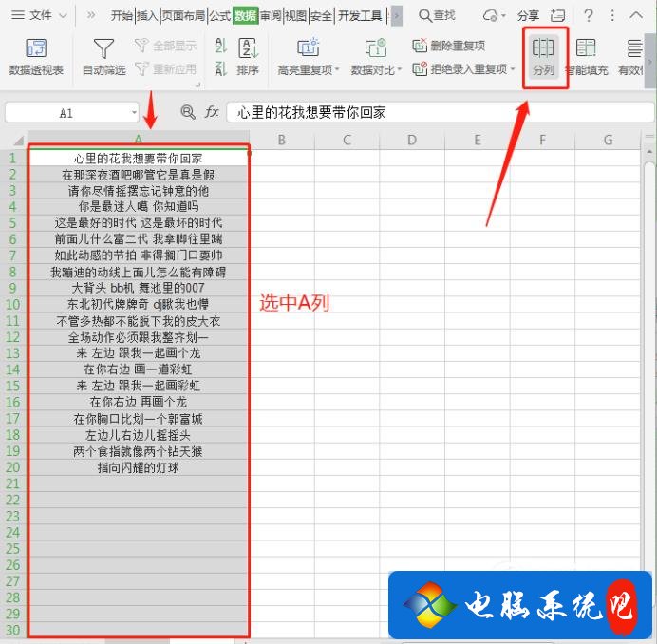The height and width of the screenshot is (644, 657).
Task: Click in the formula bar text field
Action: [x=440, y=112]
